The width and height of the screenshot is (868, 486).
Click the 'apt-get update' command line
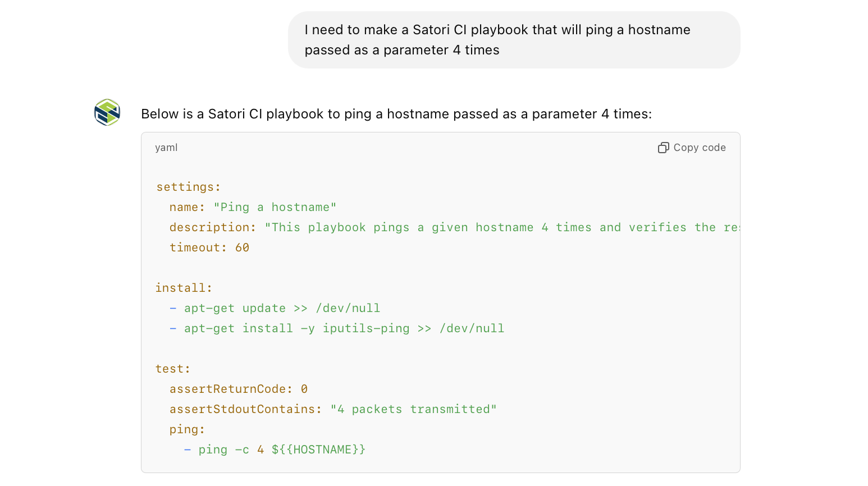pyautogui.click(x=282, y=308)
